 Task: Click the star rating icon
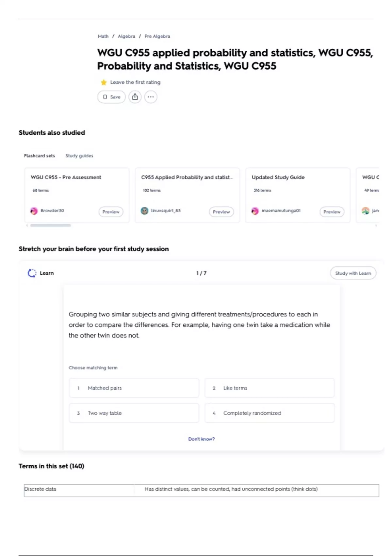(x=104, y=82)
